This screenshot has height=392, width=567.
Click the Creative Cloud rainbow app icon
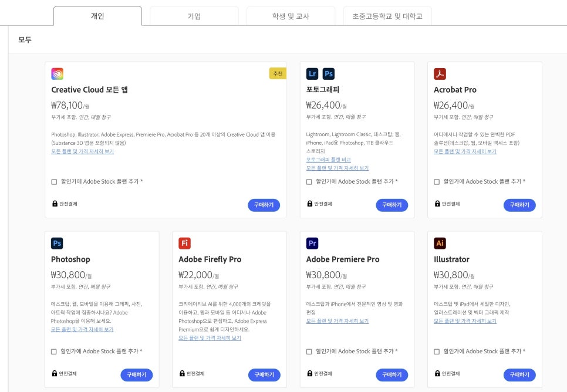click(x=57, y=74)
